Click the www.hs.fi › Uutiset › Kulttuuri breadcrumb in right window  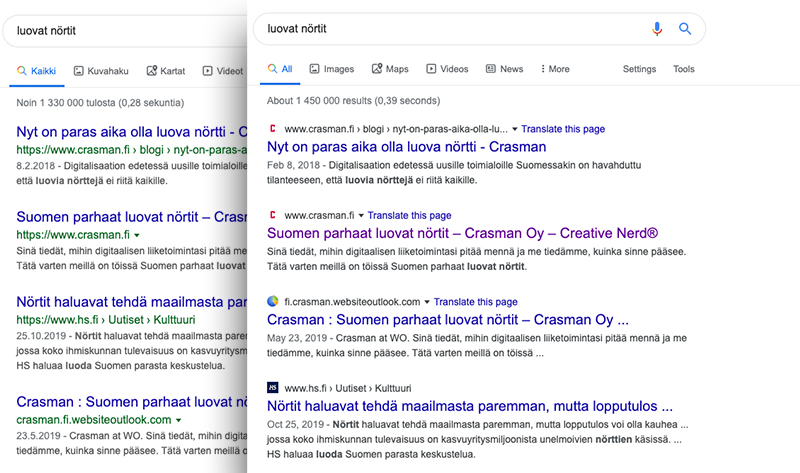(348, 388)
